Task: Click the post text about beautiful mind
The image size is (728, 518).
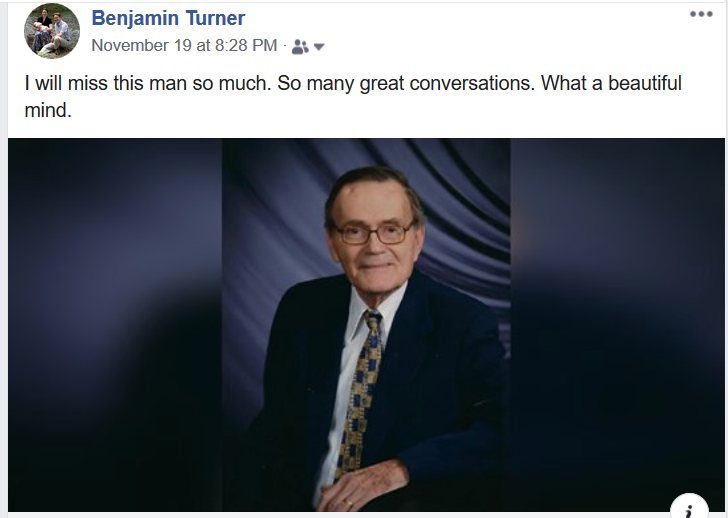Action: point(353,97)
